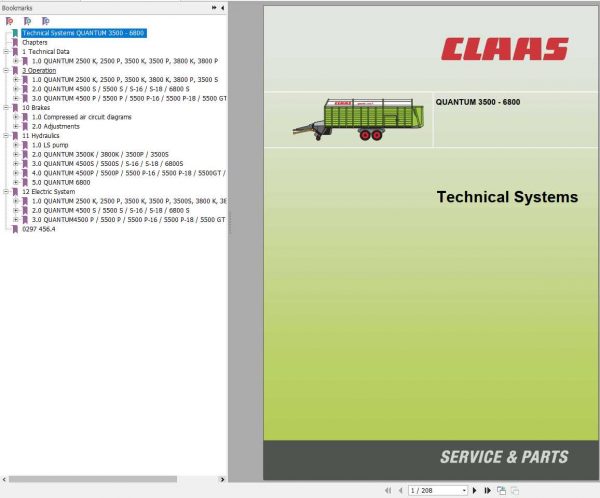Click the bookmark icon beside '10 Brakes'
Image resolution: width=600 pixels, height=498 pixels.
(x=15, y=108)
